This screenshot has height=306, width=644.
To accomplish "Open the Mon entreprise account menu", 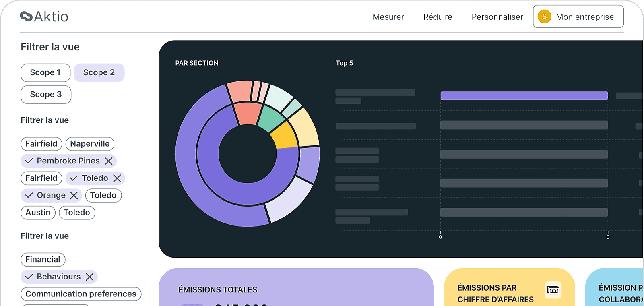I will click(578, 17).
